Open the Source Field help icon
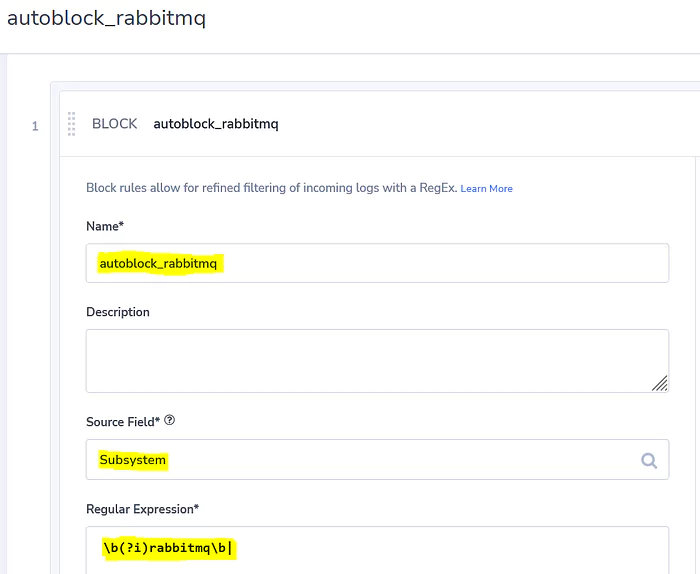Screen dimensions: 700x574 click(x=170, y=420)
